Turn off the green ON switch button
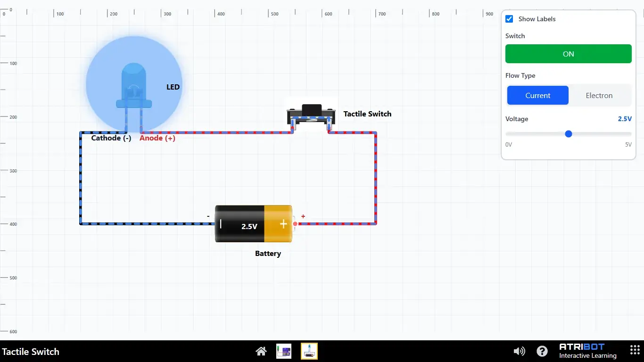The height and width of the screenshot is (362, 644). click(x=569, y=54)
